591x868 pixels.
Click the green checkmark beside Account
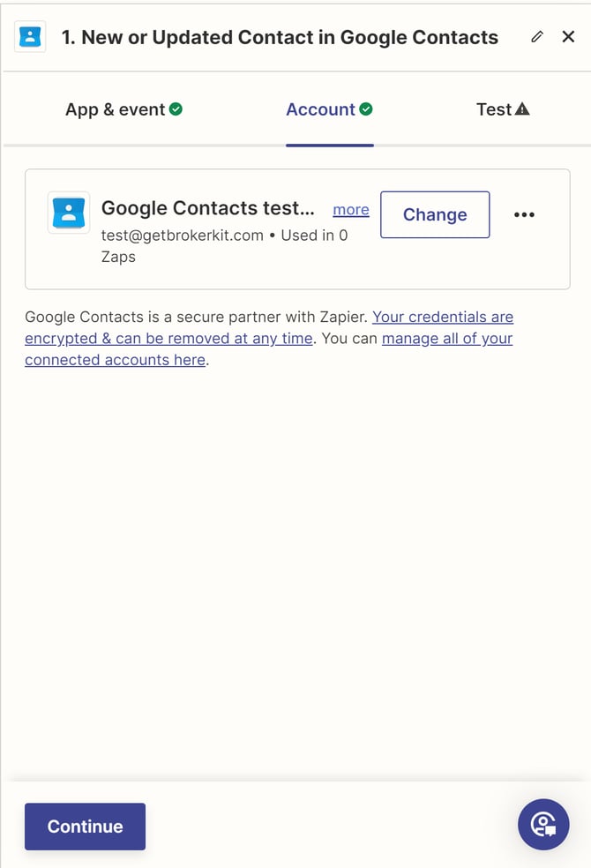tap(366, 109)
